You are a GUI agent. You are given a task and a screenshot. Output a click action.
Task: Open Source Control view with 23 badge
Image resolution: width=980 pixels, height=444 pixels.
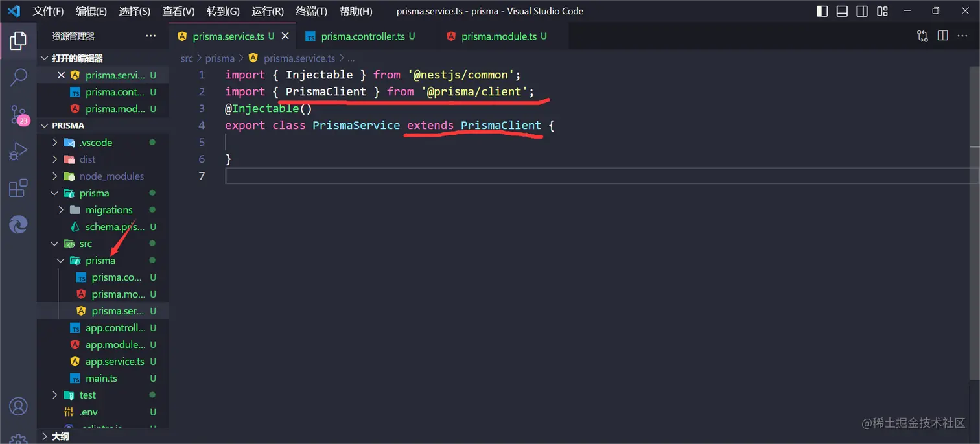[18, 115]
